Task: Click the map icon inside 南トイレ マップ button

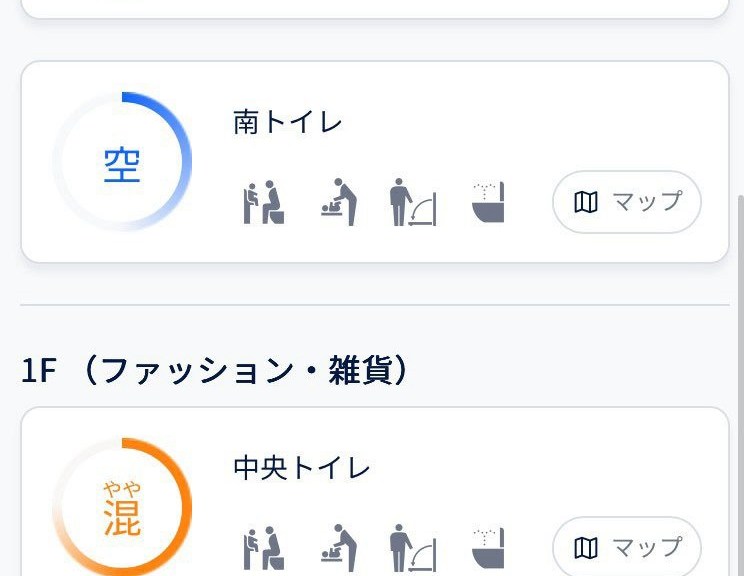Action: 586,202
